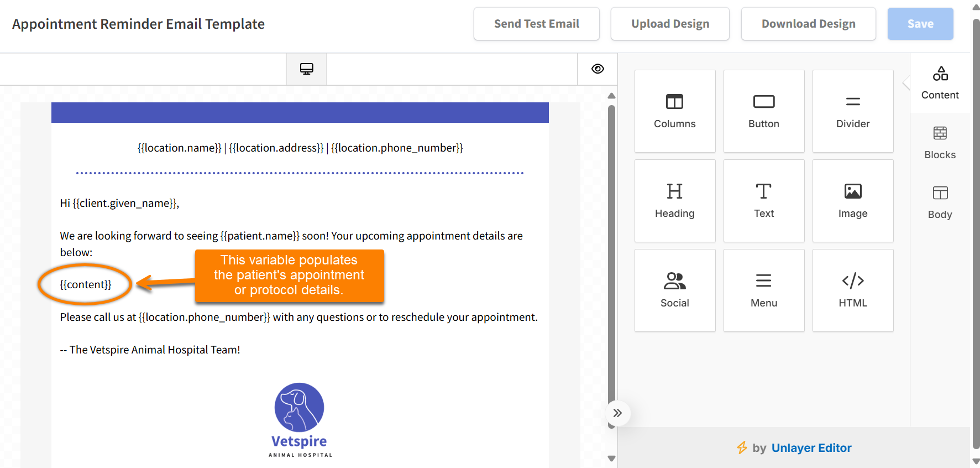Insert an Image content block
This screenshot has width=980, height=468.
pyautogui.click(x=852, y=201)
